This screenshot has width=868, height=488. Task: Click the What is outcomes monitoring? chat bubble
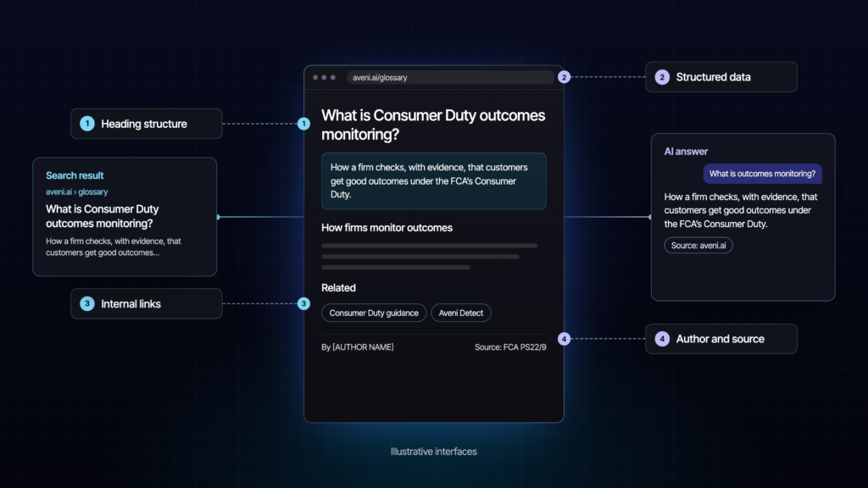click(x=762, y=174)
